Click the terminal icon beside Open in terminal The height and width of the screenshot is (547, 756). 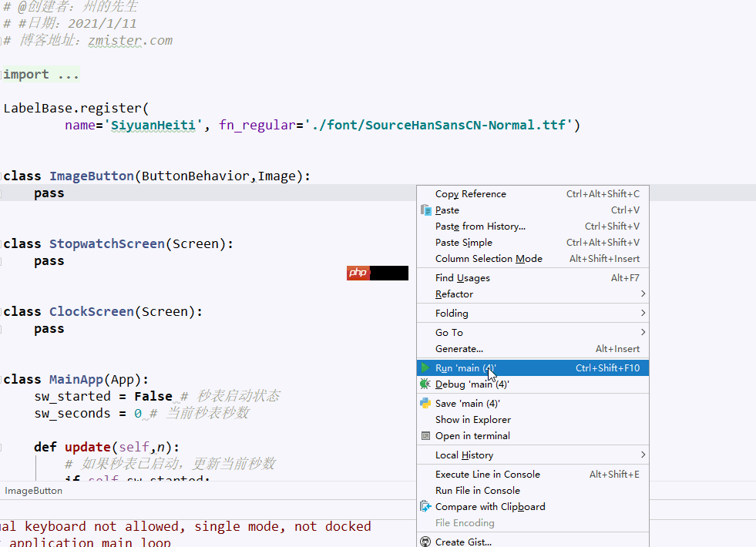tap(425, 436)
